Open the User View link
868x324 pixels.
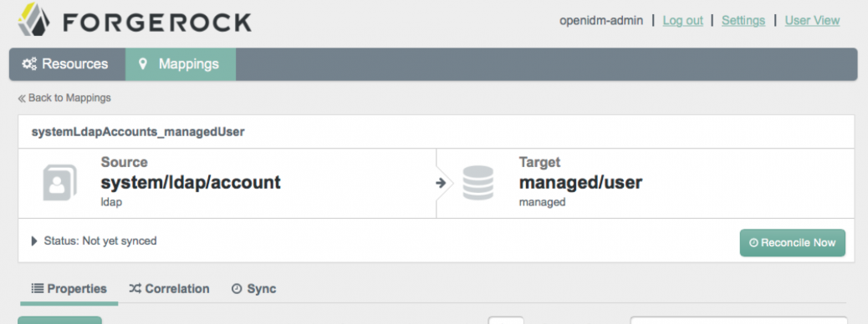[812, 20]
